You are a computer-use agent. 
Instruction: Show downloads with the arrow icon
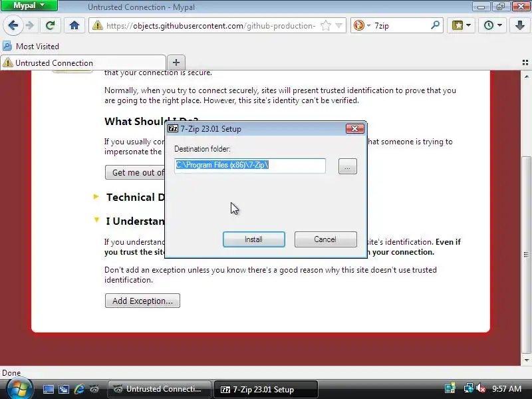(x=519, y=25)
